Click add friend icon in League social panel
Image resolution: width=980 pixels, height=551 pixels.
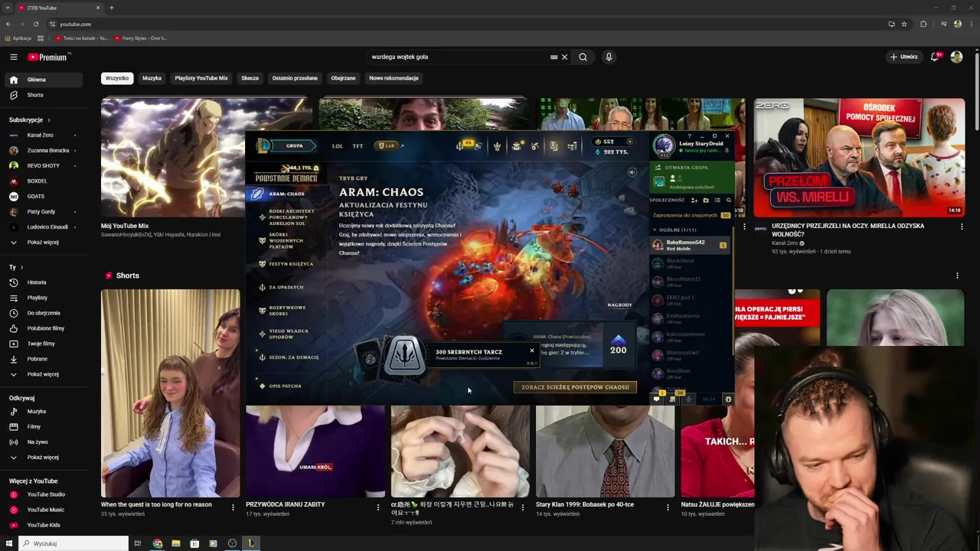[694, 201]
